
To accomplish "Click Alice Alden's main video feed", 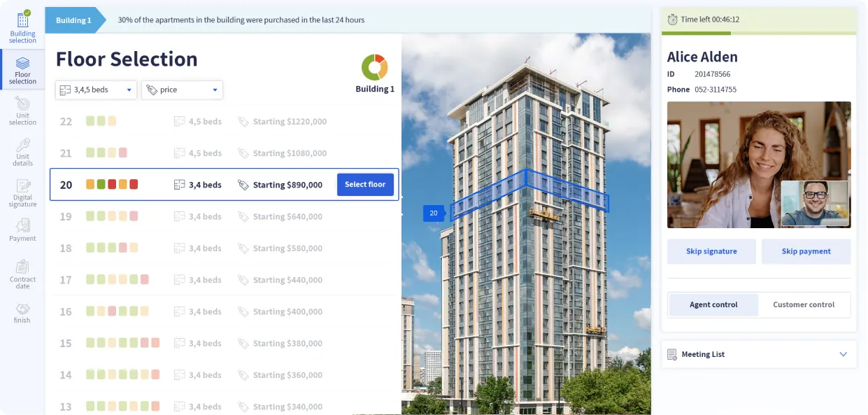I will click(759, 164).
